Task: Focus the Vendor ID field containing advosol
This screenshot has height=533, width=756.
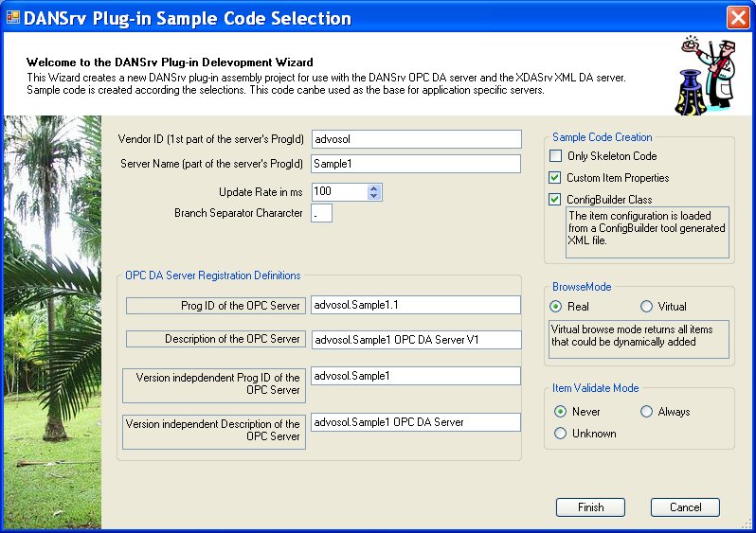Action: (417, 139)
